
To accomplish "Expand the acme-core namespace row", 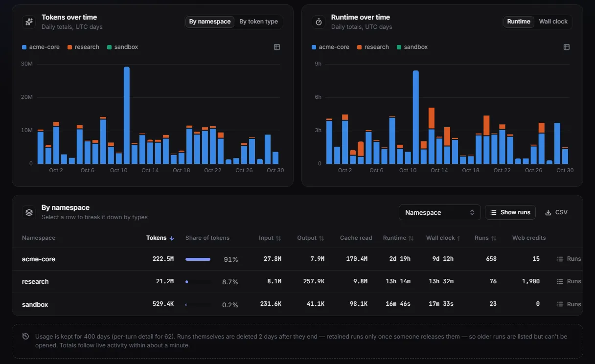I will click(297, 259).
